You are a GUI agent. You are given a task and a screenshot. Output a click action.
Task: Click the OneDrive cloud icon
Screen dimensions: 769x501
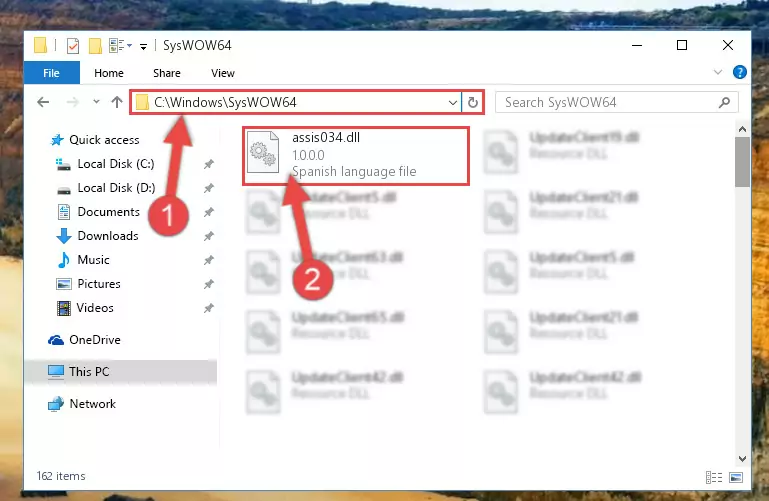(55, 340)
